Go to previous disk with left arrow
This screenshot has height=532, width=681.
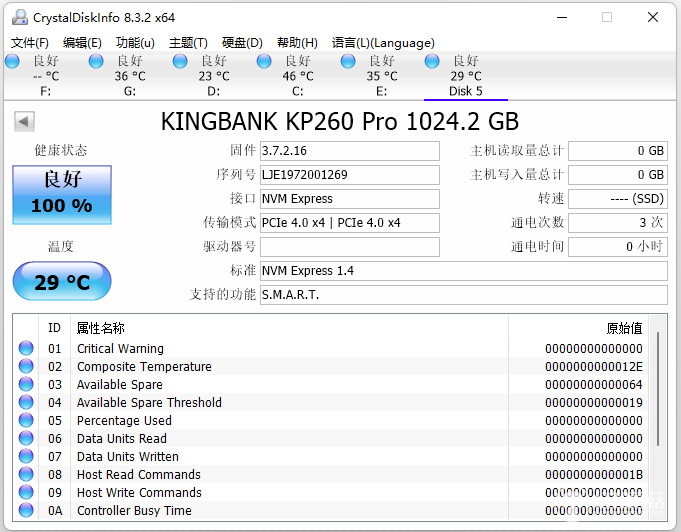24,121
